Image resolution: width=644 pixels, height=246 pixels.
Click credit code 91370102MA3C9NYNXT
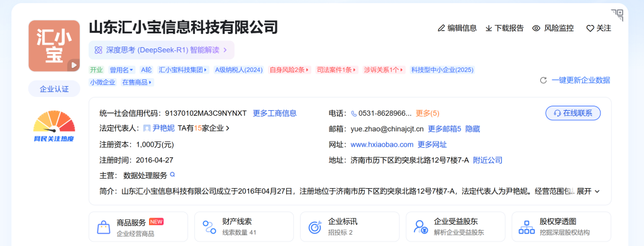206,113
